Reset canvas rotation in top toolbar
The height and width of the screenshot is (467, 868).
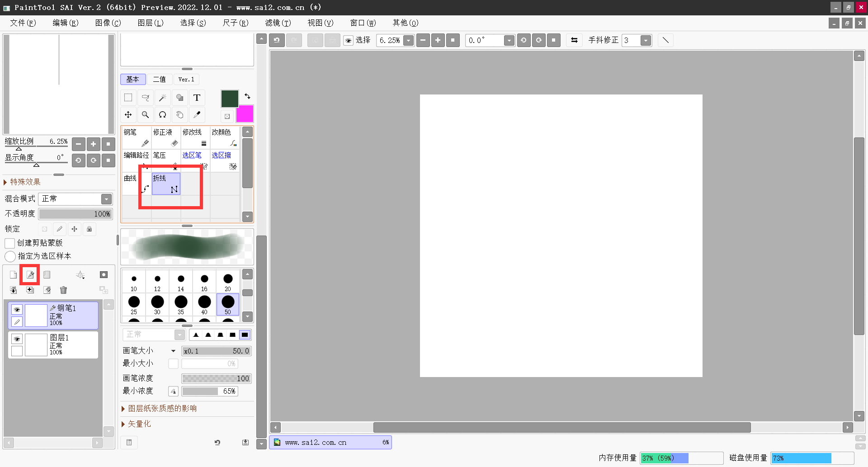tap(554, 40)
